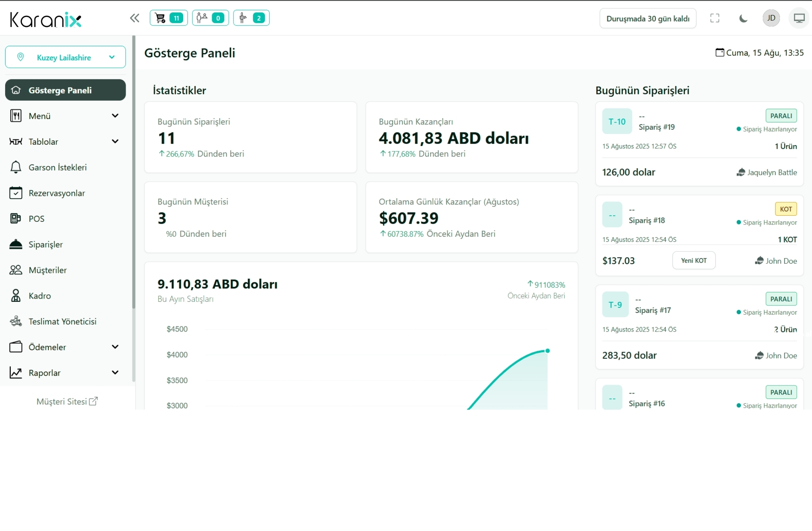Click the waiter request icon with badge 2
Image resolution: width=812 pixels, height=531 pixels.
pos(243,18)
